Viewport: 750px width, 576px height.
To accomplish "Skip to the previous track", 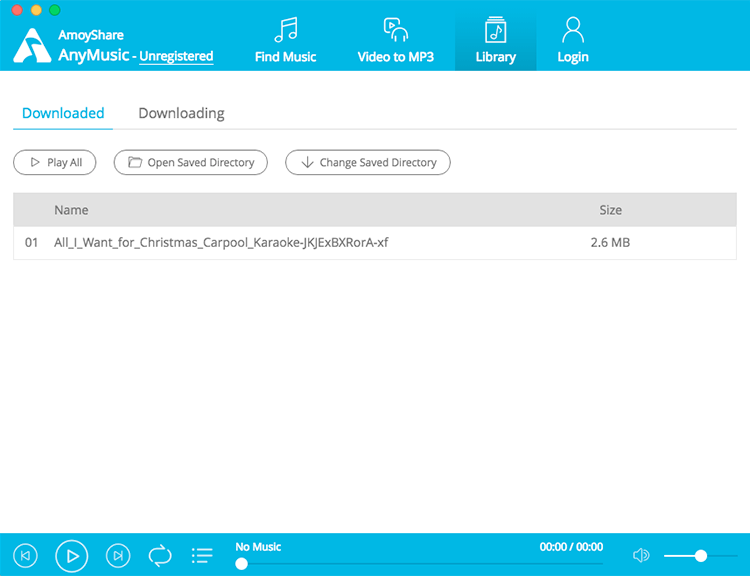I will tap(25, 555).
